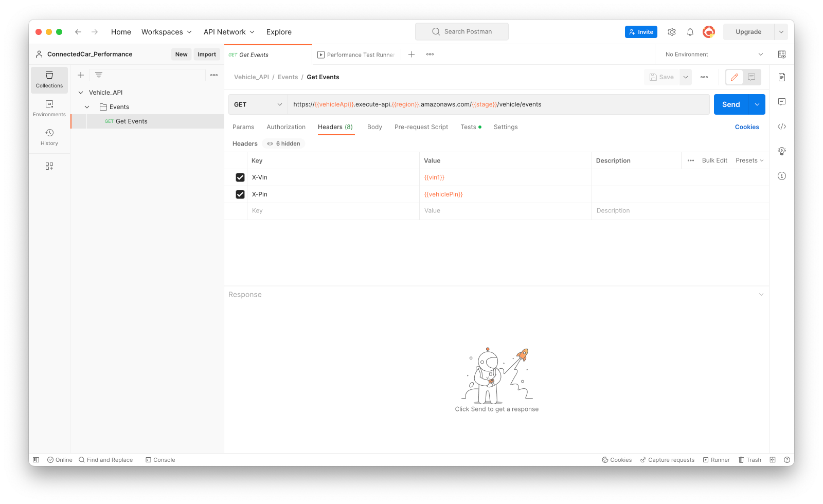Switch to edit mode pencil icon

[x=735, y=77]
